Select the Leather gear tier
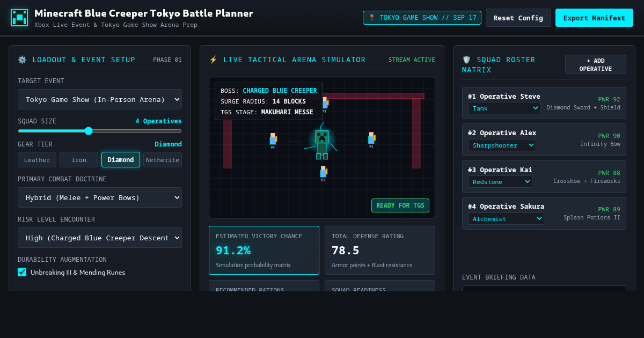This screenshot has width=644, height=338. tap(37, 160)
